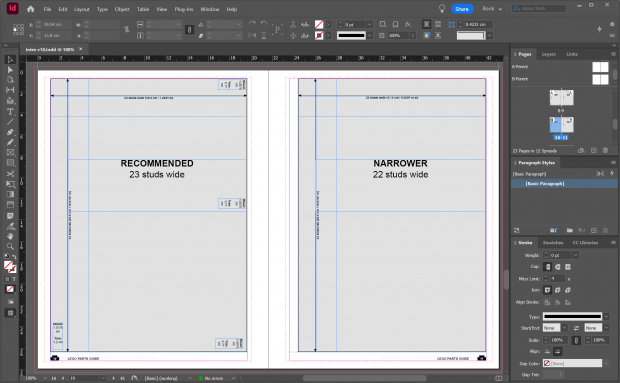Open Stroke panel menu
The height and width of the screenshot is (383, 620).
point(613,243)
